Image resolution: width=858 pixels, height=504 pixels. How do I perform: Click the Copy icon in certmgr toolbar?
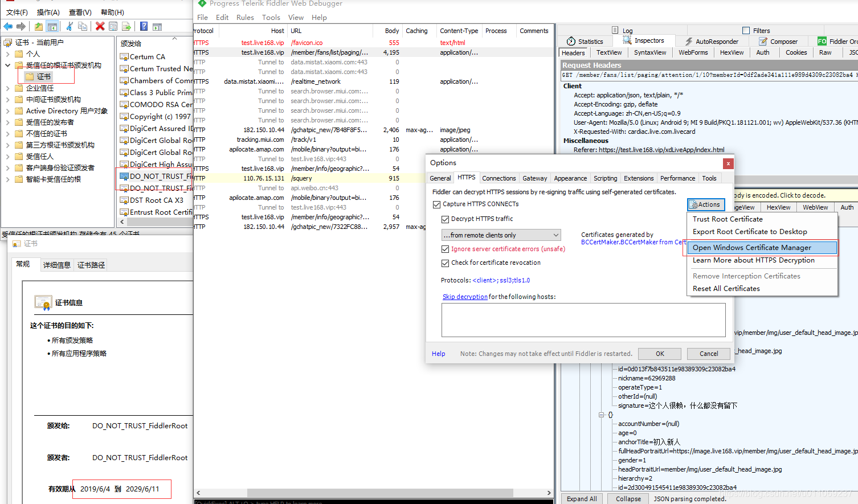pyautogui.click(x=83, y=26)
